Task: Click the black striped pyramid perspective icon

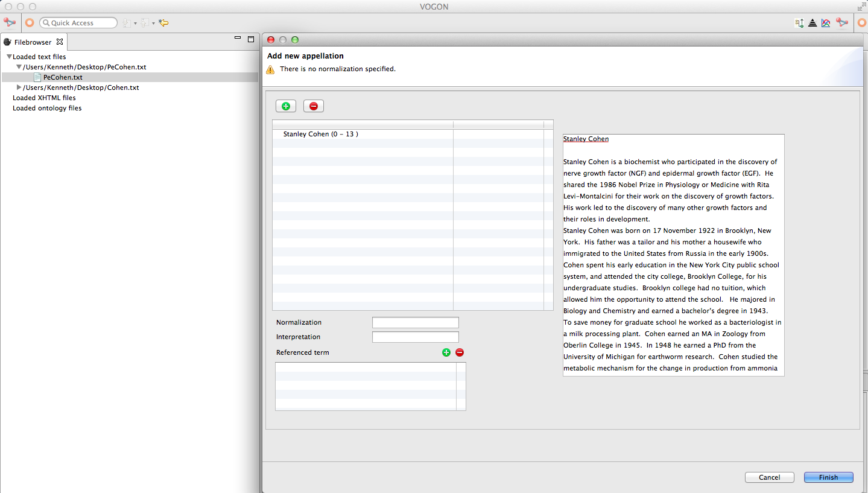Action: pos(813,23)
